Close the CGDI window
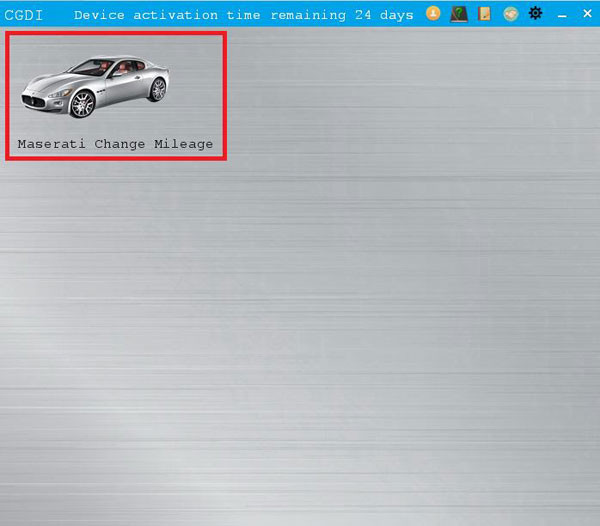Screen dimensions: 600x526 [x=587, y=13]
